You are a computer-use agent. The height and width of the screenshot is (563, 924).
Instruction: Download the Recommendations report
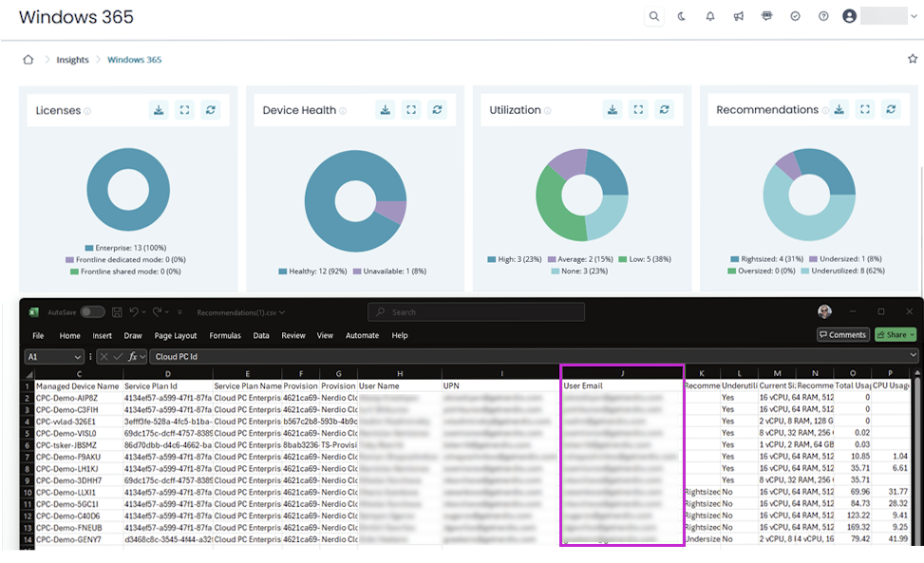pos(839,110)
